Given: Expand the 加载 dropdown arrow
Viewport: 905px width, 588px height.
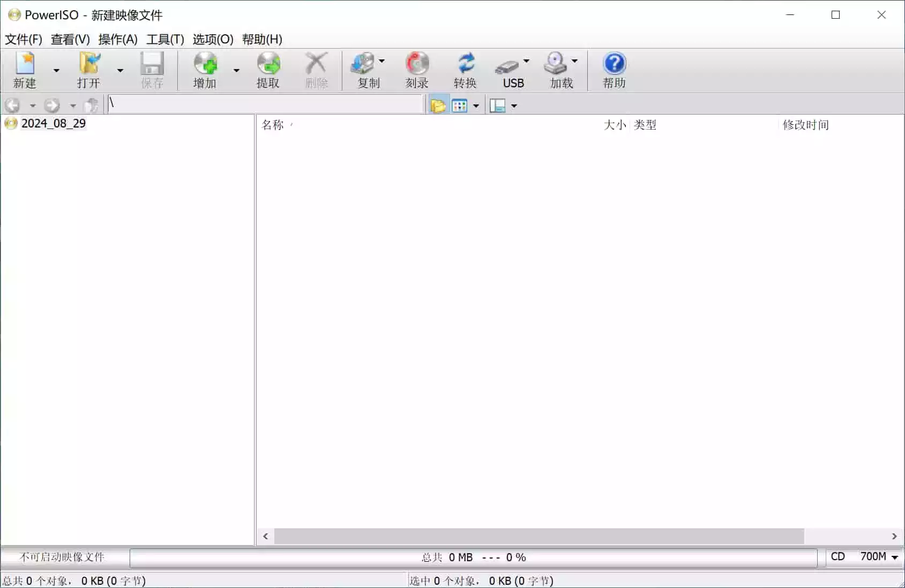Looking at the screenshot, I should [574, 61].
